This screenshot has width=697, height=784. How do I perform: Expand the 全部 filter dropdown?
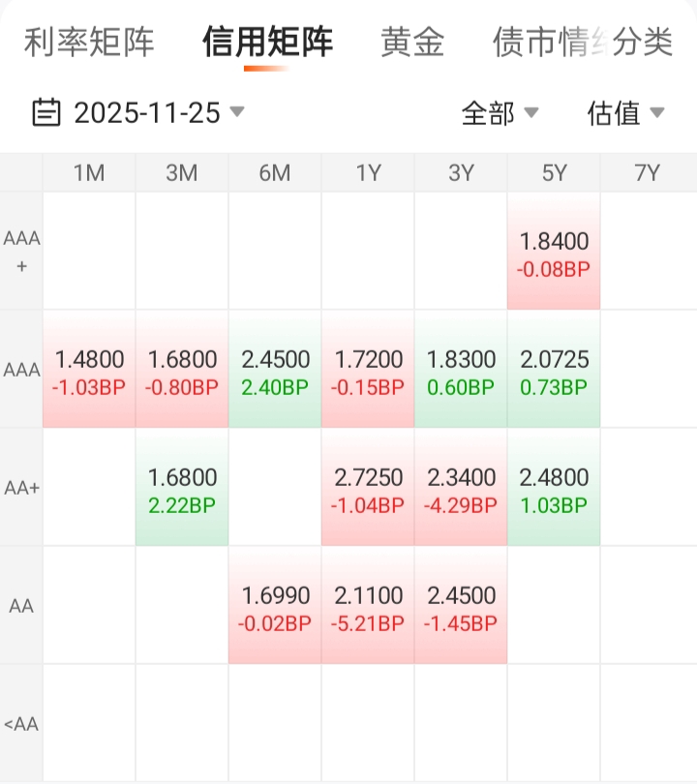pyautogui.click(x=500, y=113)
